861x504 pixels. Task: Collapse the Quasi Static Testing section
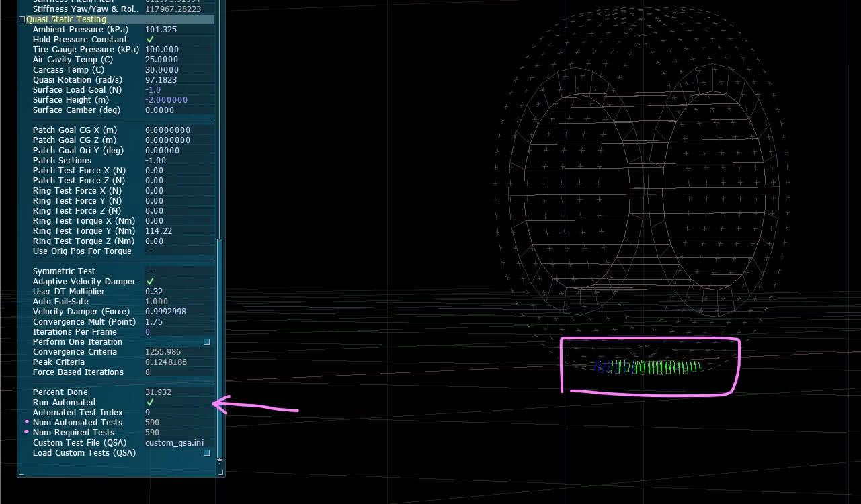22,19
